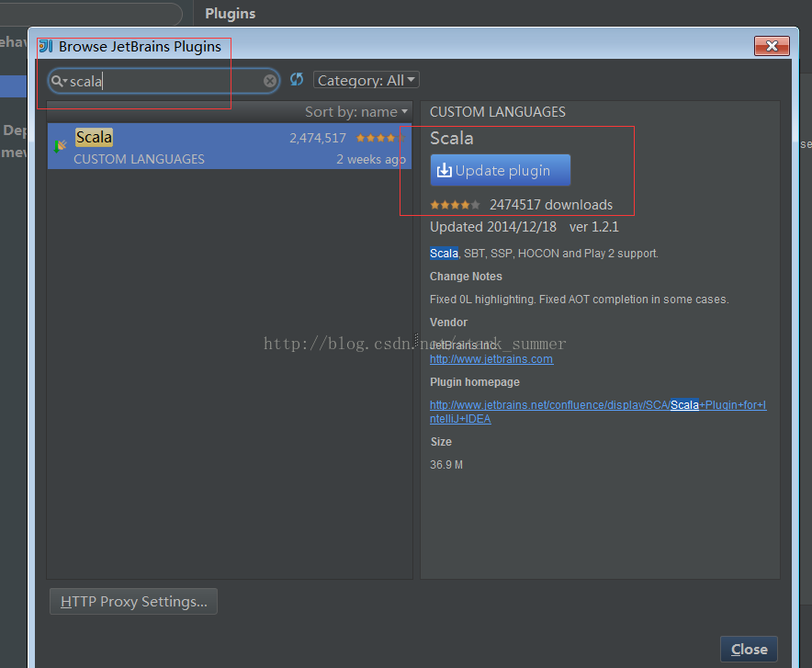This screenshot has height=668, width=812.
Task: Click the five-star rating control
Action: point(453,205)
